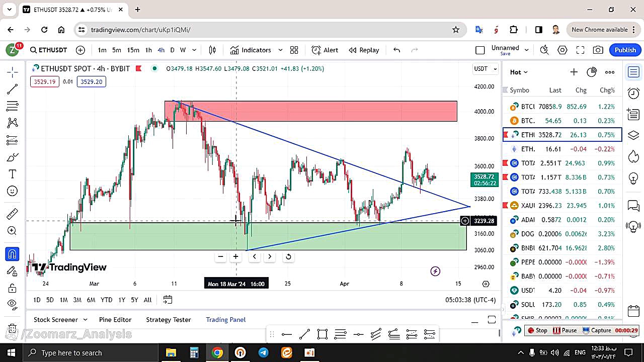Open the Trading Panel tab

coord(226,319)
